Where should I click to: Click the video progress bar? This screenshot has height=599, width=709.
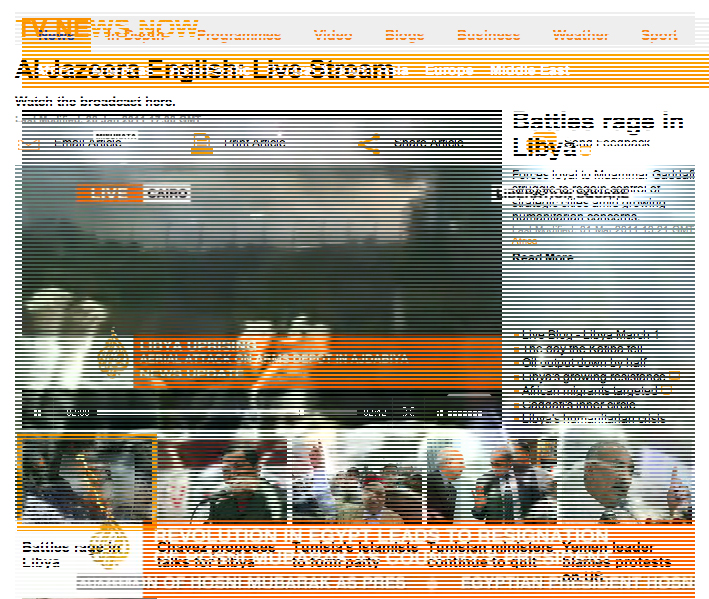pos(227,412)
